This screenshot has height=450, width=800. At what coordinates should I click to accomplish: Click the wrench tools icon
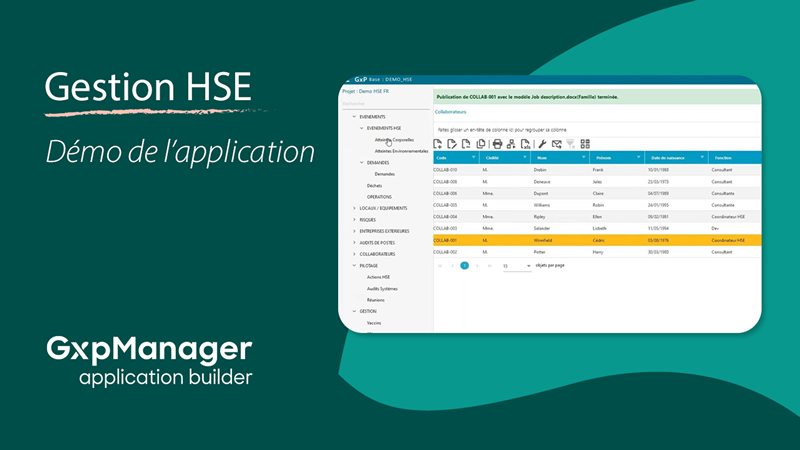click(x=542, y=144)
